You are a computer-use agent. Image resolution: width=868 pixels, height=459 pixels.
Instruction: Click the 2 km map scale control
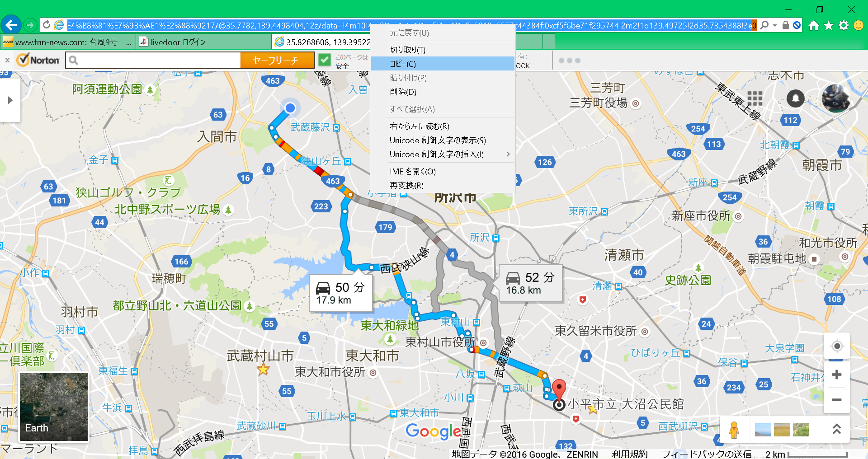pos(806,454)
